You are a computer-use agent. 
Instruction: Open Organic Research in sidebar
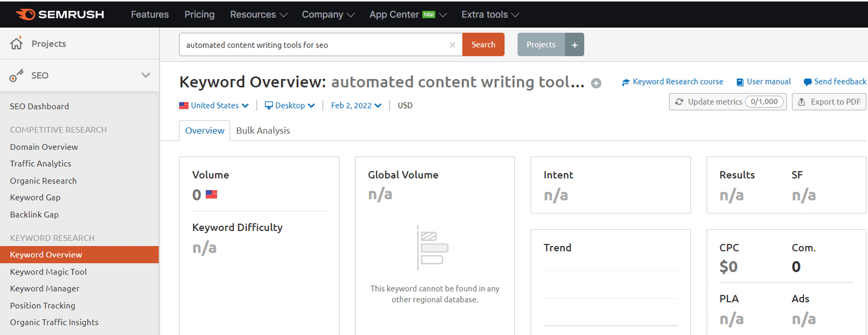[x=43, y=181]
